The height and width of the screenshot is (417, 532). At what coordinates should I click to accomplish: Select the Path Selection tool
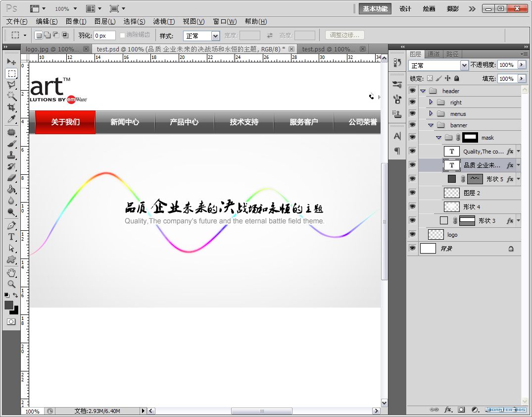pos(11,248)
